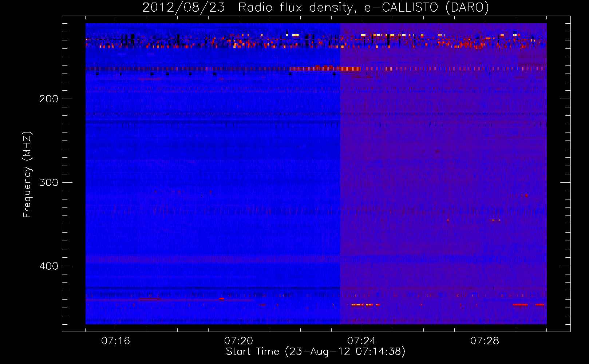This screenshot has height=364, width=589.
Task: Click the 300 frequency tick label
Action: pyautogui.click(x=49, y=182)
